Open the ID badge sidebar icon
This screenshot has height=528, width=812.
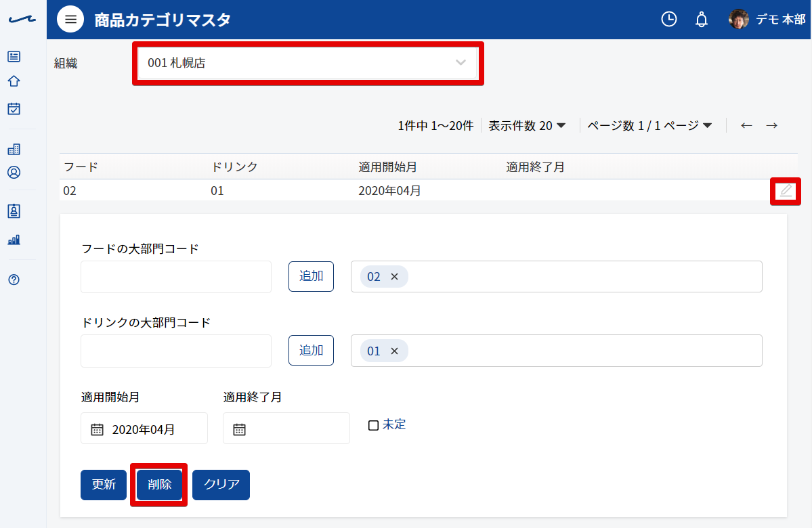point(14,211)
